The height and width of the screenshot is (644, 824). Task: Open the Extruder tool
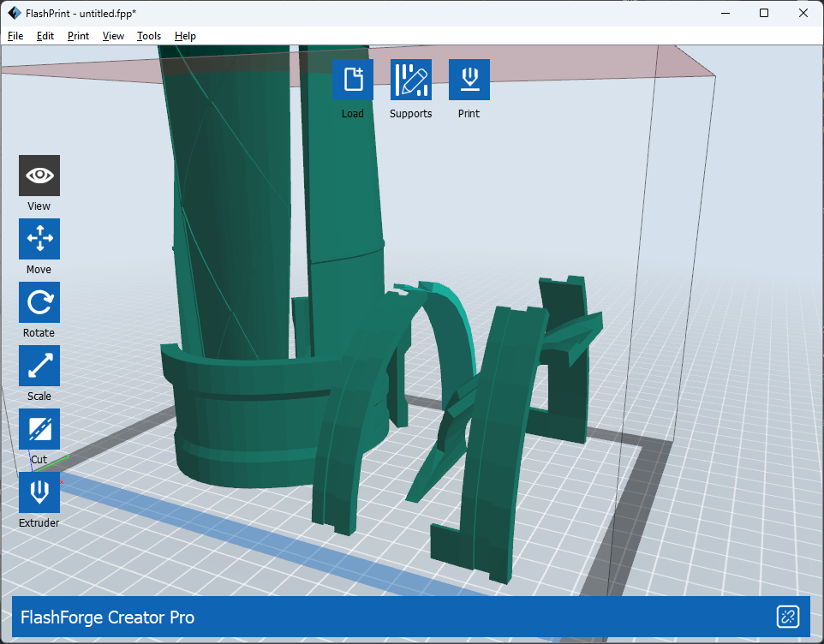point(39,492)
